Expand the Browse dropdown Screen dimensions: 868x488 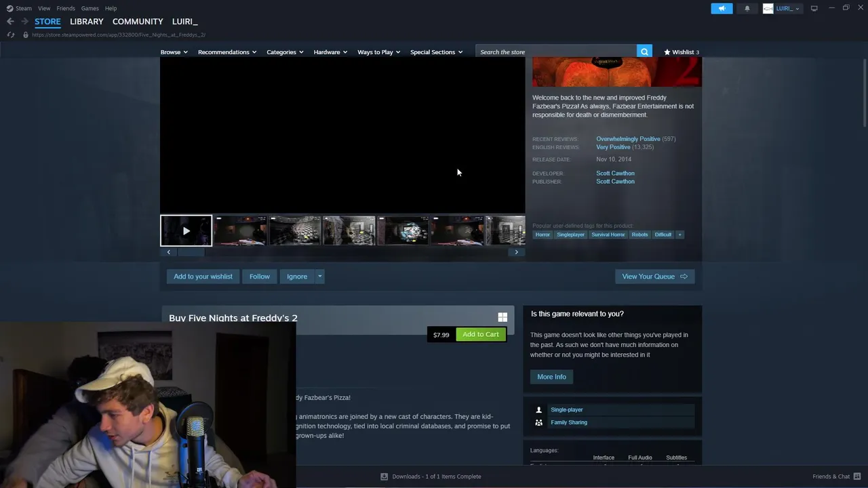174,52
